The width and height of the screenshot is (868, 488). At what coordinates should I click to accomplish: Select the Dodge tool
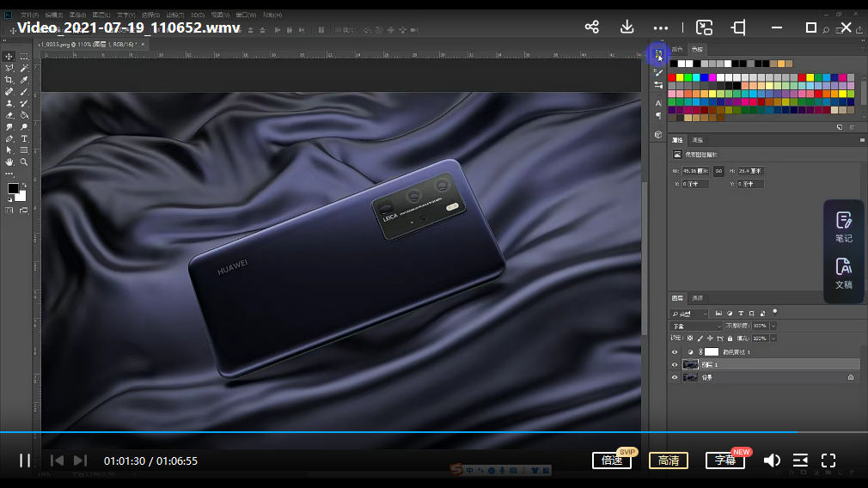pyautogui.click(x=24, y=126)
